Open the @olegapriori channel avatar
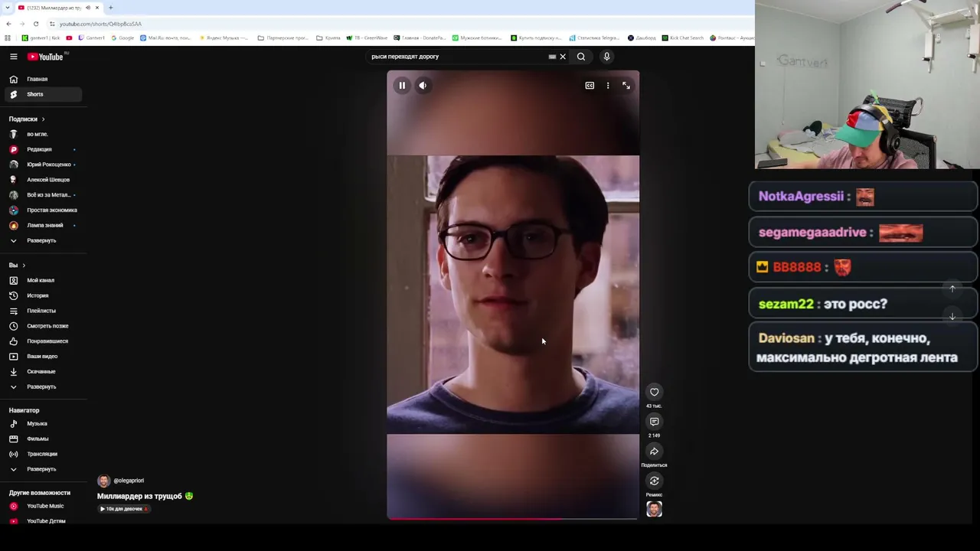The image size is (980, 551). pyautogui.click(x=103, y=481)
